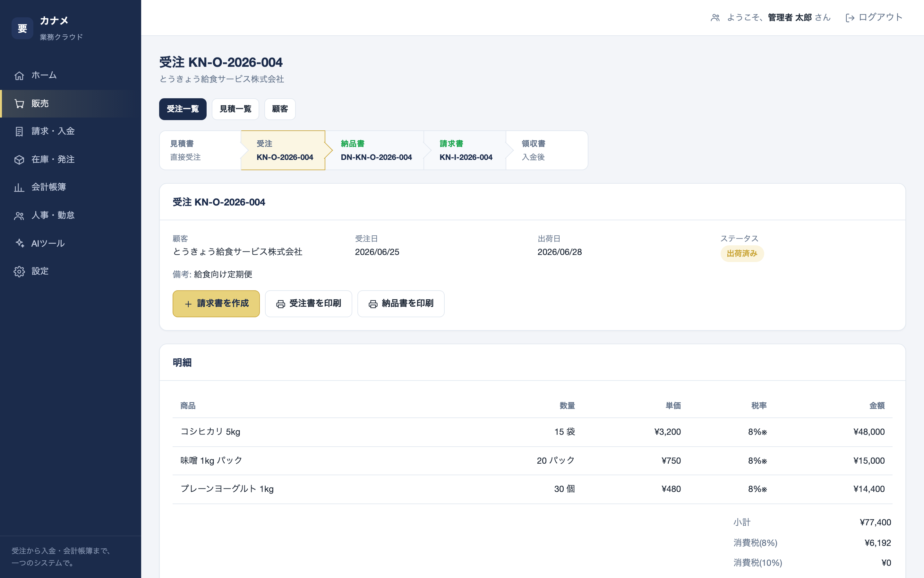Click the amount ¥15,000
Screen dimensions: 924x578
869,461
